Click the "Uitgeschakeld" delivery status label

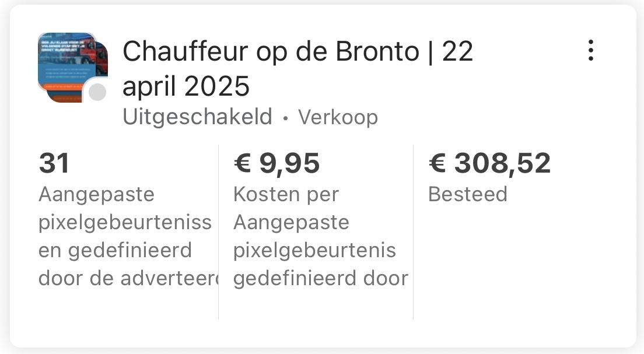[x=198, y=117]
